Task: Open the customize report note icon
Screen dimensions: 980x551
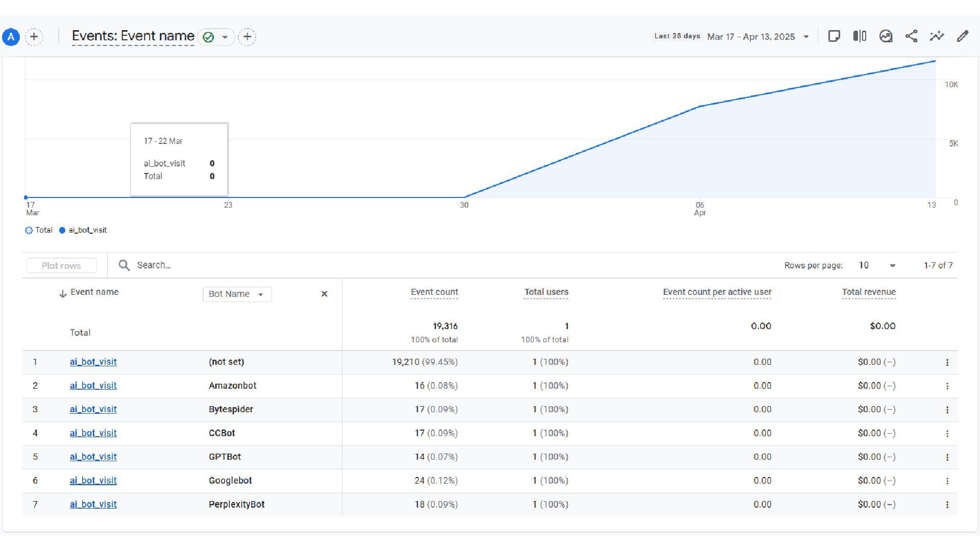Action: [834, 36]
